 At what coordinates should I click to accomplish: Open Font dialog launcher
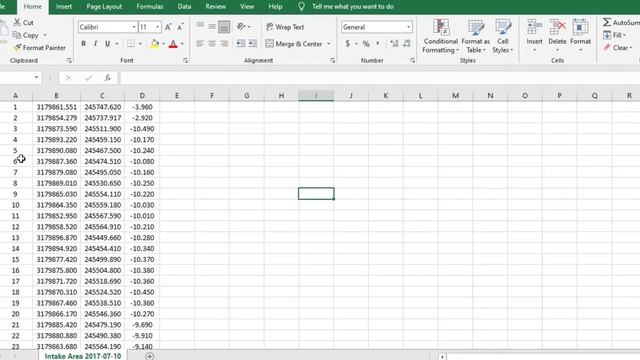[x=185, y=60]
